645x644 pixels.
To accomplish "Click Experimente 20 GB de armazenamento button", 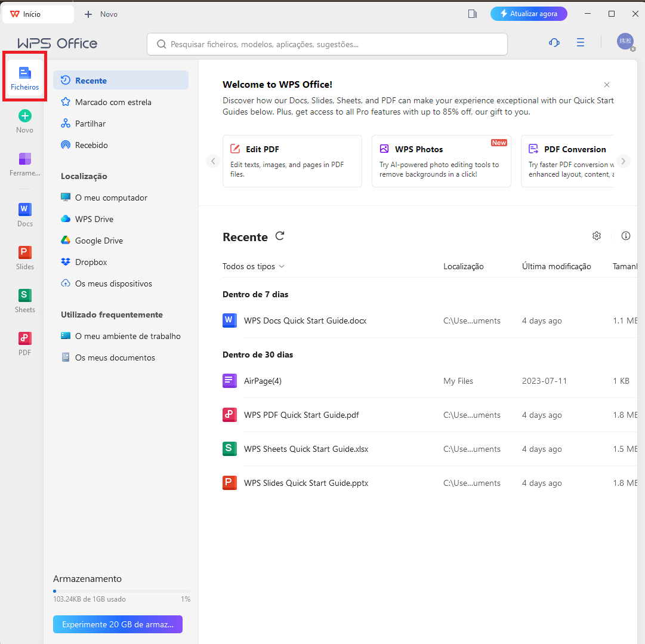I will click(x=118, y=624).
